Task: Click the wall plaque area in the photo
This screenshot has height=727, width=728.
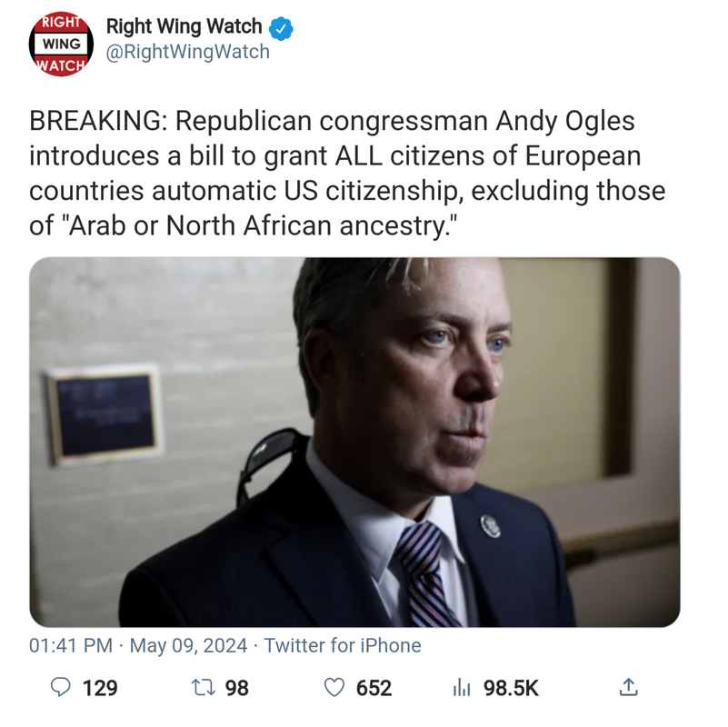Action: (105, 415)
